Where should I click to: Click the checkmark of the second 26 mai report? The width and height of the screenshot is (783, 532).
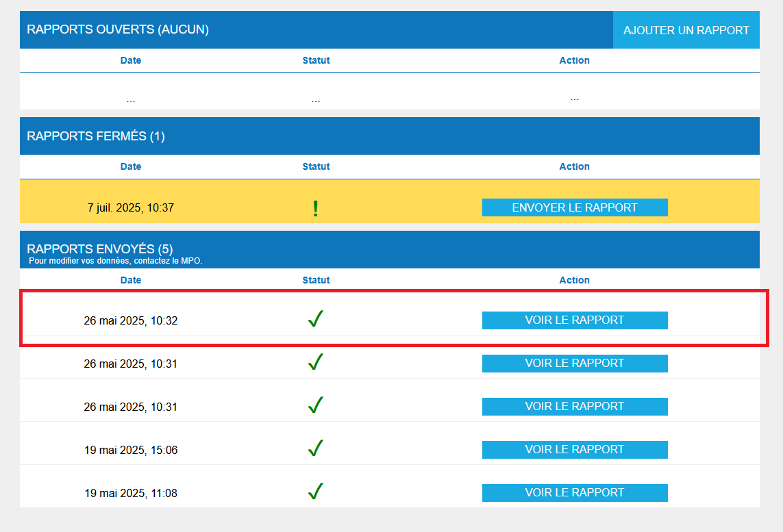pyautogui.click(x=315, y=362)
